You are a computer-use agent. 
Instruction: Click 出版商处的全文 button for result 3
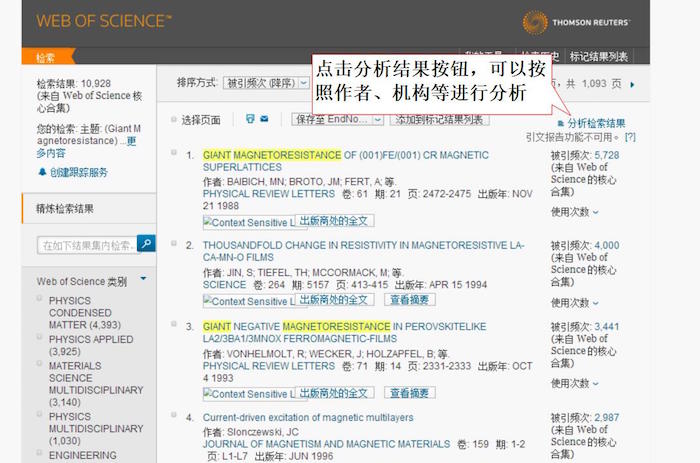(x=334, y=393)
